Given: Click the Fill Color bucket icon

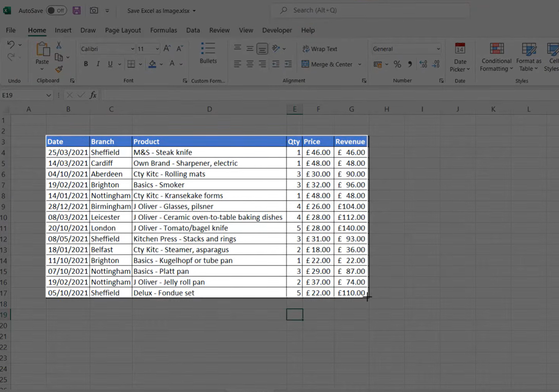Looking at the screenshot, I should (x=152, y=64).
